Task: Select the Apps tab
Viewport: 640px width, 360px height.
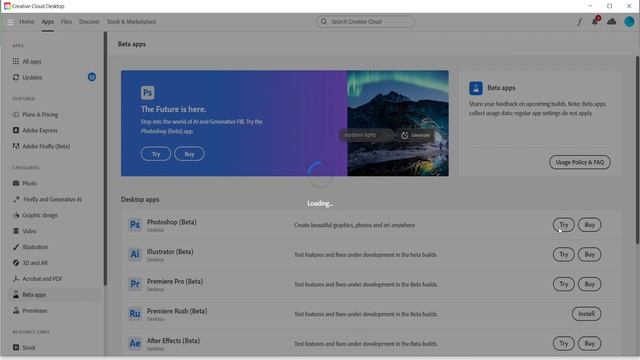Action: (48, 22)
